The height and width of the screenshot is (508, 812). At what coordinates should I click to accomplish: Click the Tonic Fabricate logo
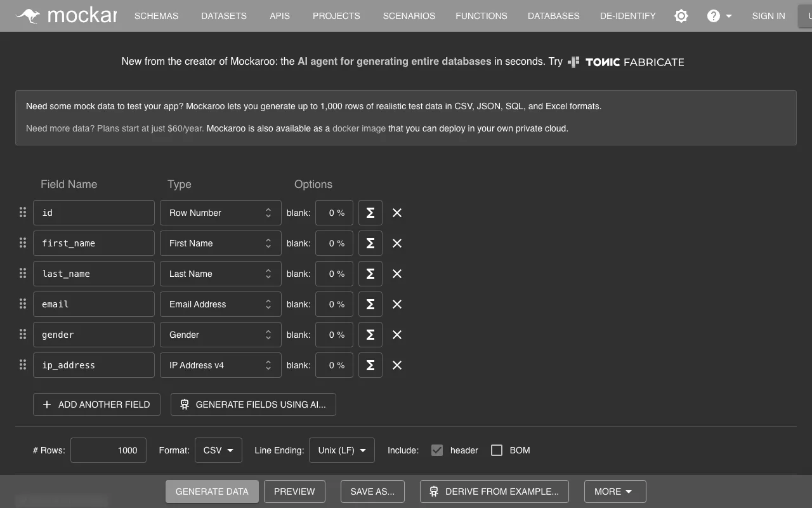tap(626, 62)
